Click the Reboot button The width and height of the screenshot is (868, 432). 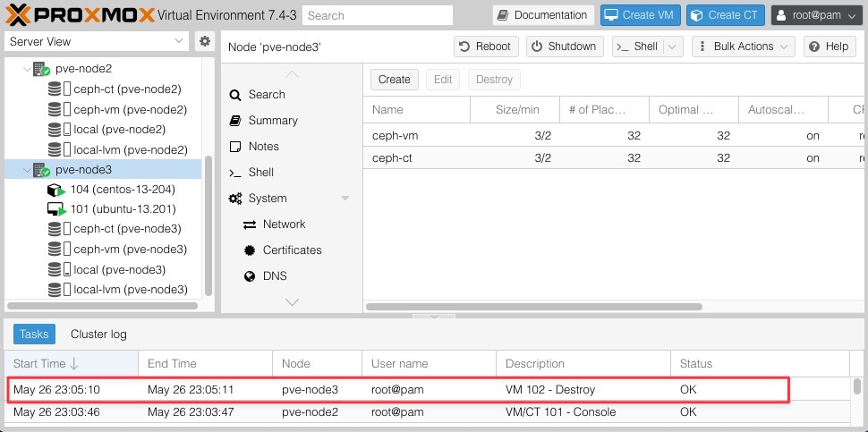coord(486,47)
